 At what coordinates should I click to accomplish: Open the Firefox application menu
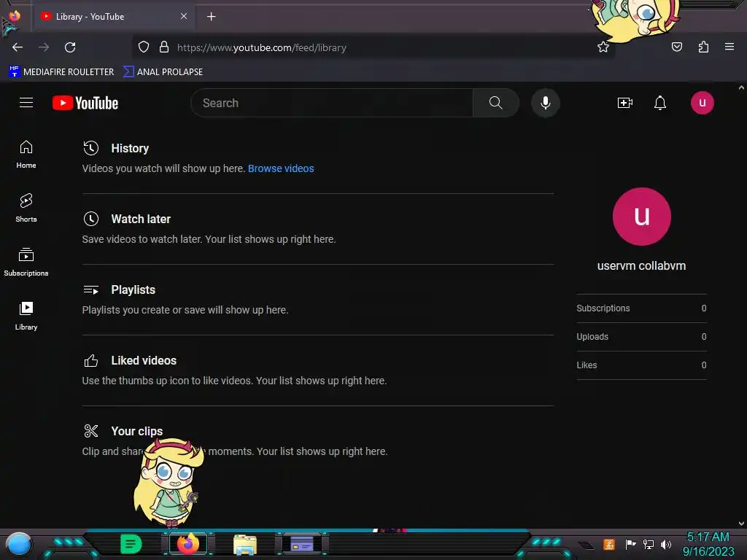[x=729, y=47]
